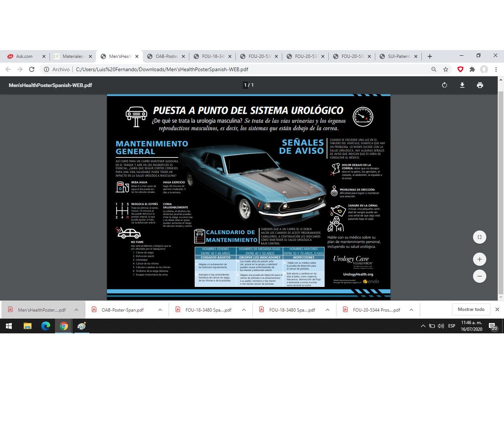This screenshot has width=504, height=427.
Task: Click Mostrar todo downloads button
Action: point(471,309)
